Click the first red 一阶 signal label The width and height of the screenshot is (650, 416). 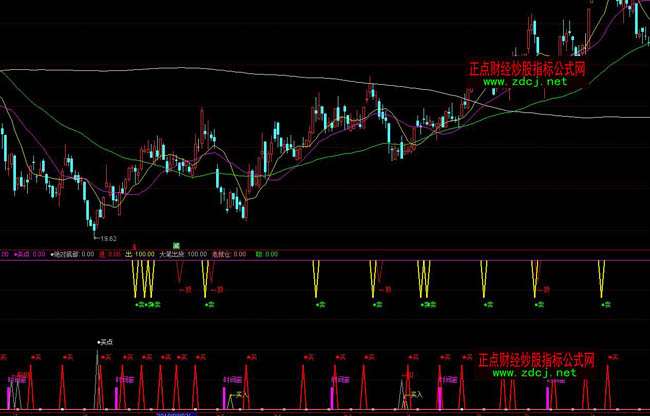[x=184, y=290]
